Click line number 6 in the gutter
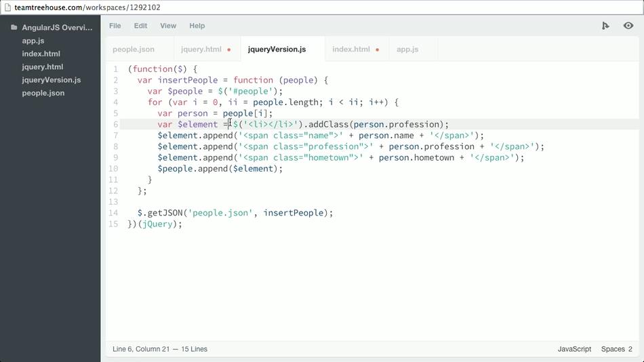This screenshot has width=644, height=362. pyautogui.click(x=116, y=125)
